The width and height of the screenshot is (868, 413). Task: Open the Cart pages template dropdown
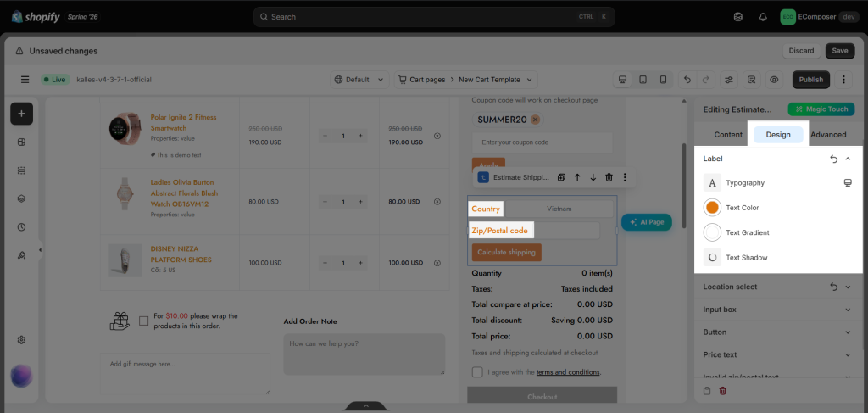[466, 80]
